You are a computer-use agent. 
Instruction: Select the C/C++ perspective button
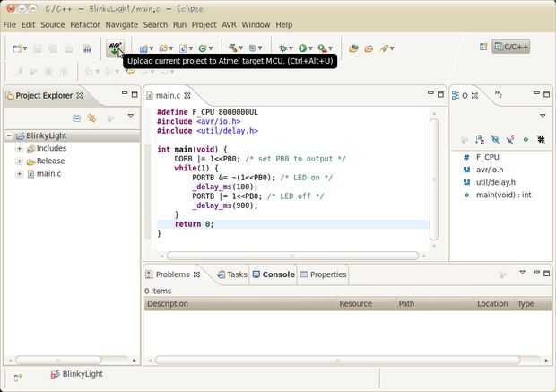(x=511, y=46)
